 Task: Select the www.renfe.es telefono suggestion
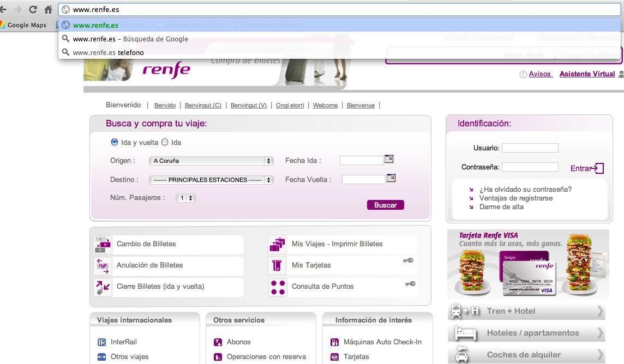click(x=108, y=52)
